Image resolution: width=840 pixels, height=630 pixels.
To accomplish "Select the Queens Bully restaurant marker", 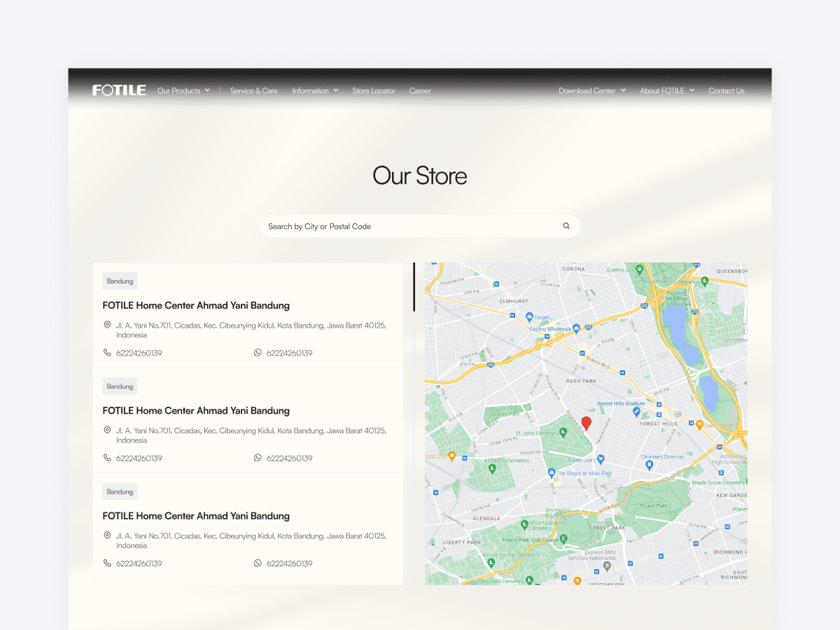I will (x=699, y=425).
